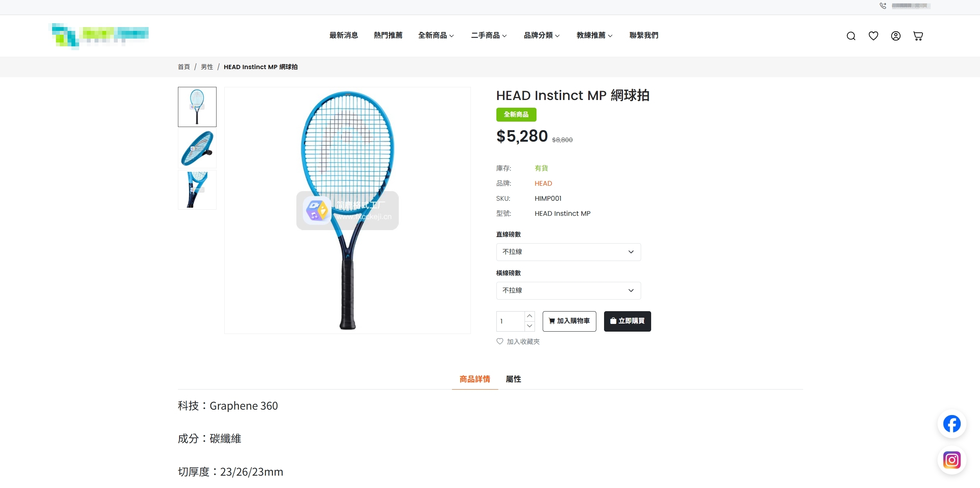The height and width of the screenshot is (488, 980).
Task: Open the 最新消息 menu item
Action: coord(344,36)
